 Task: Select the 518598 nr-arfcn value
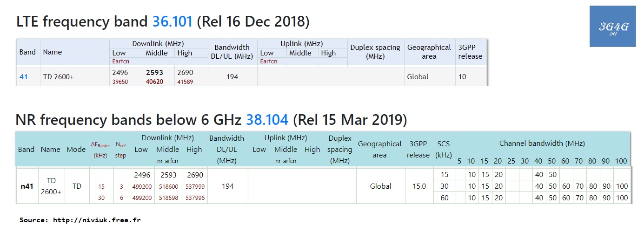click(167, 198)
